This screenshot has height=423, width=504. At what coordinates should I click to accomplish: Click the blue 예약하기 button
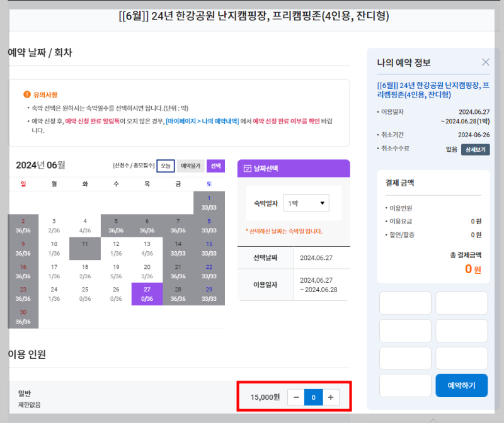tap(461, 385)
